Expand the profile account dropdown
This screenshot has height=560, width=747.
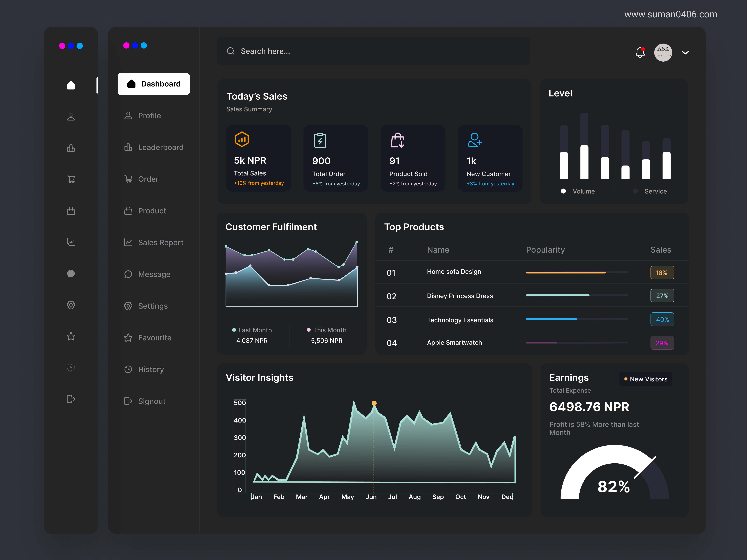click(x=686, y=53)
